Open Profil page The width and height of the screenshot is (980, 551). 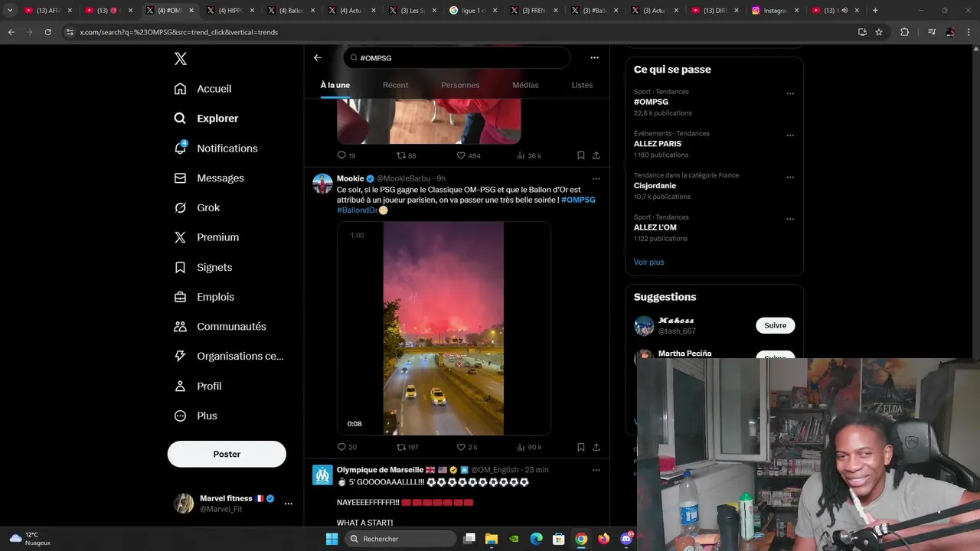click(198, 386)
